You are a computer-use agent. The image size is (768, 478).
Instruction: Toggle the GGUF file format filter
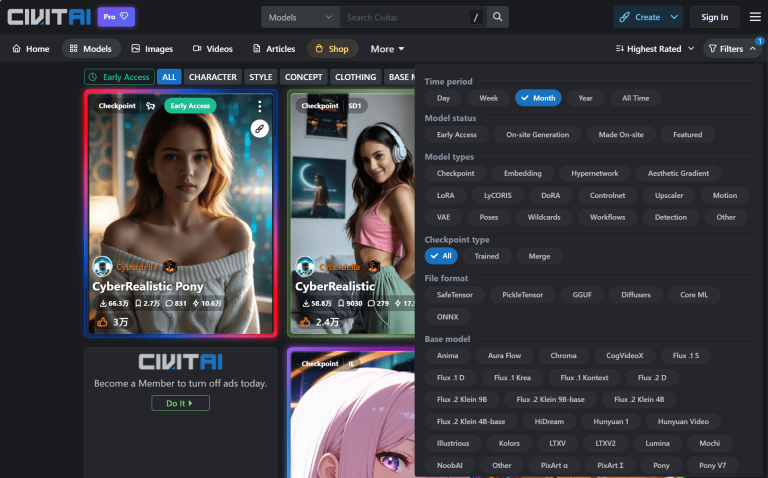pyautogui.click(x=582, y=295)
